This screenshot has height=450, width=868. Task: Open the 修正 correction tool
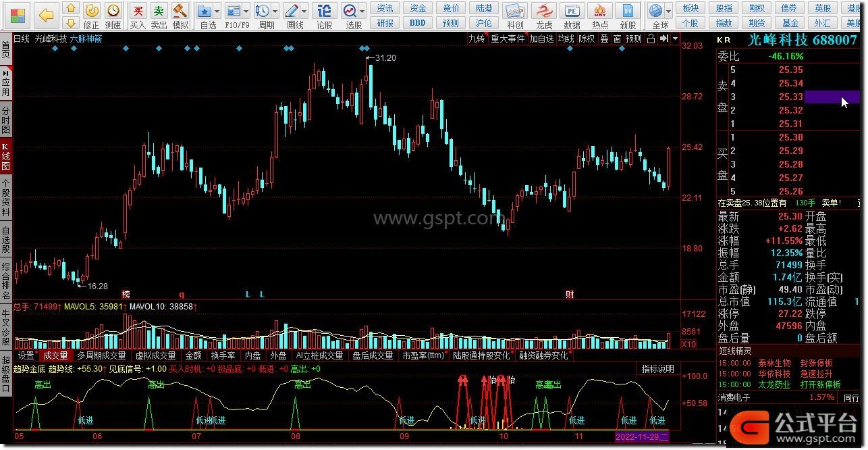coord(92,16)
